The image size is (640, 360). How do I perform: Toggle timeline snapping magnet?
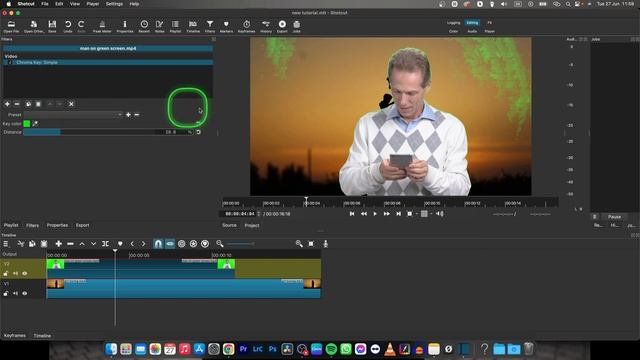point(158,244)
